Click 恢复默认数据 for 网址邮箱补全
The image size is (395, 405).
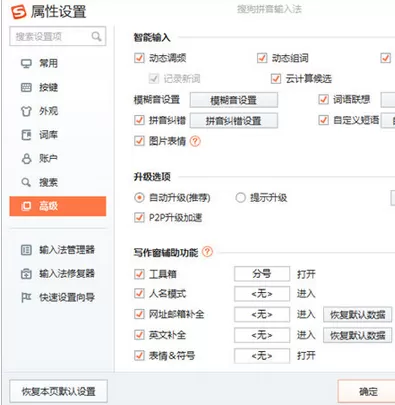coord(358,315)
